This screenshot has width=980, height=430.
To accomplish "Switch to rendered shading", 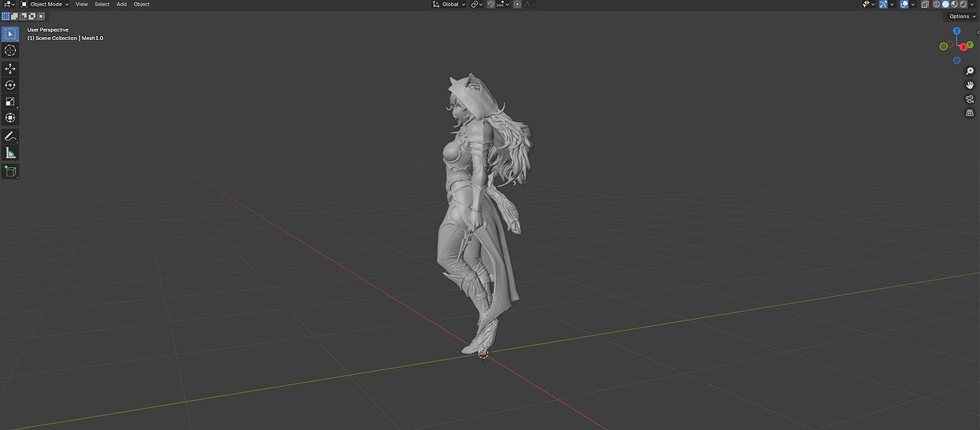I will [963, 4].
